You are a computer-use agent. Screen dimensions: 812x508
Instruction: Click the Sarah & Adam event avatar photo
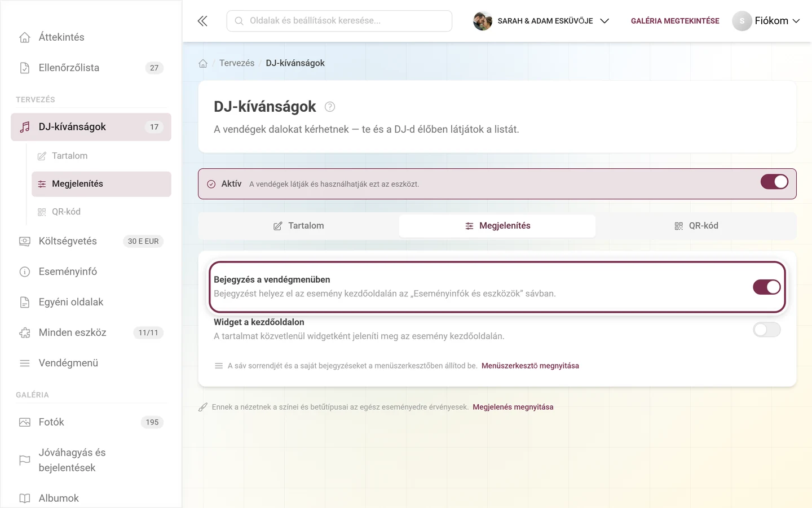click(482, 21)
